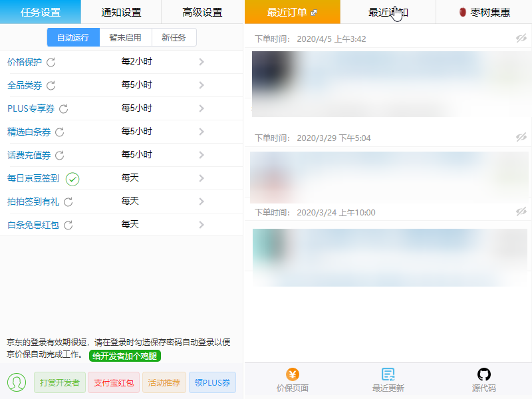Show the 暂未启用 task list
The width and height of the screenshot is (532, 399).
pos(126,37)
